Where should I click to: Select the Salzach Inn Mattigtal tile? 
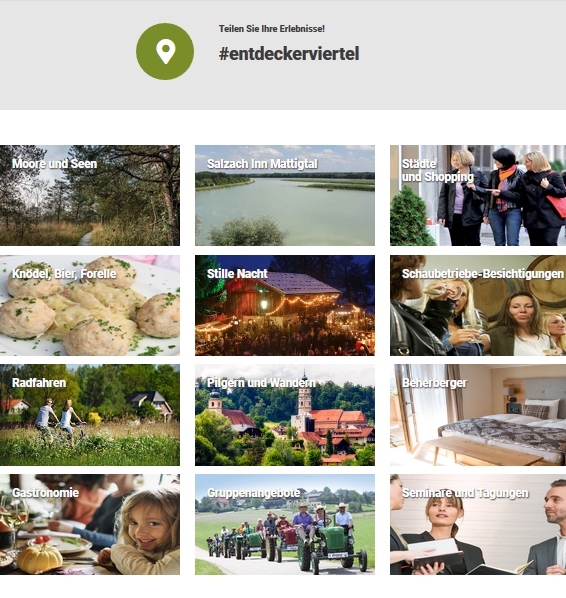tap(285, 195)
